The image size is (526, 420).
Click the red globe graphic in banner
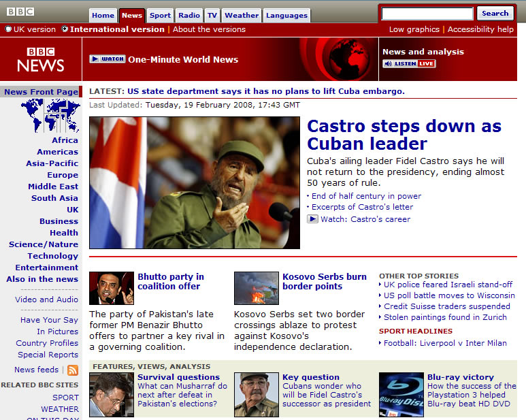pos(349,59)
